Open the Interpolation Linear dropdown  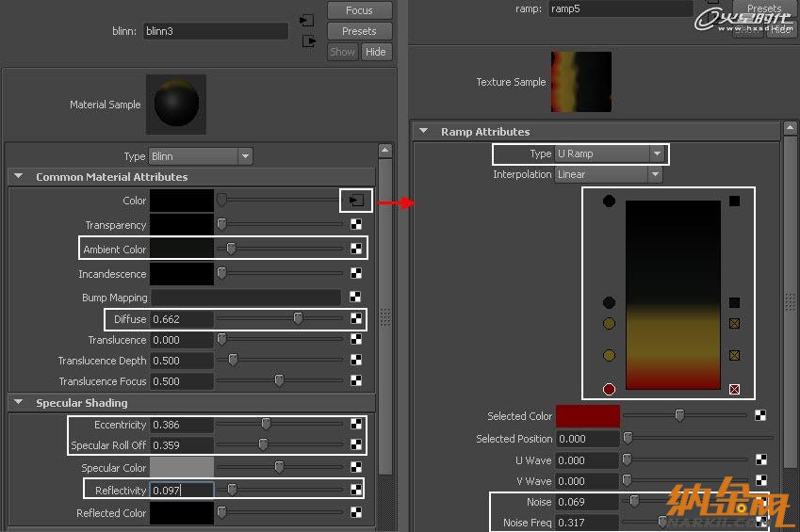tap(608, 174)
